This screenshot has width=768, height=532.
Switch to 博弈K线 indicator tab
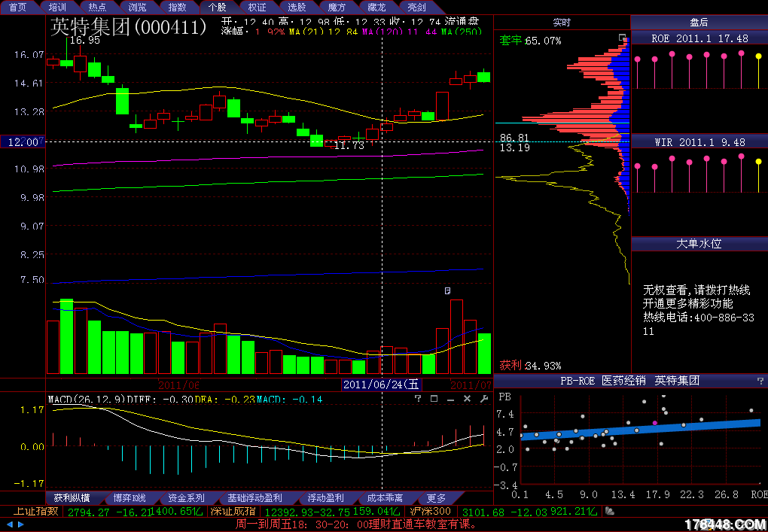[129, 498]
